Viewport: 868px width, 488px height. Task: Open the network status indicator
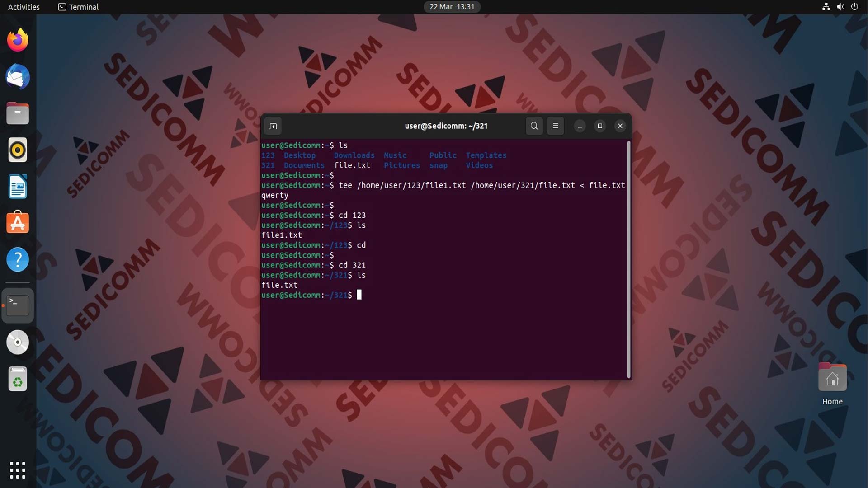click(826, 7)
